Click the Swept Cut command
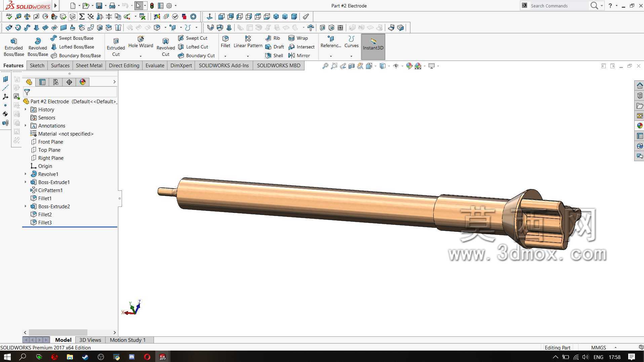The image size is (644, 362). pyautogui.click(x=193, y=38)
